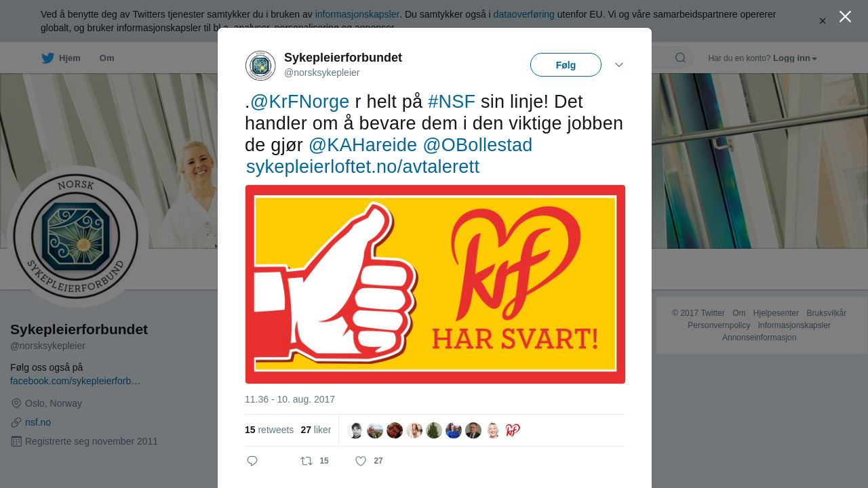Click the reply speech bubble icon

click(252, 461)
